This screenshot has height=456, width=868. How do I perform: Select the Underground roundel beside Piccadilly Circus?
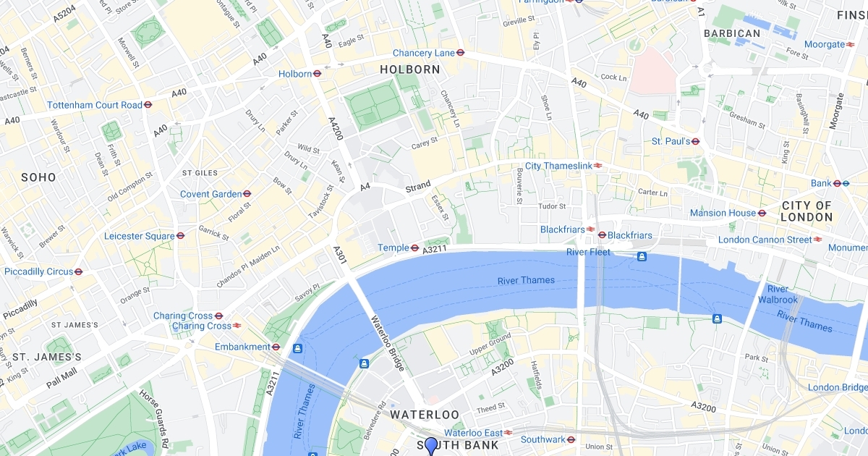pos(78,271)
